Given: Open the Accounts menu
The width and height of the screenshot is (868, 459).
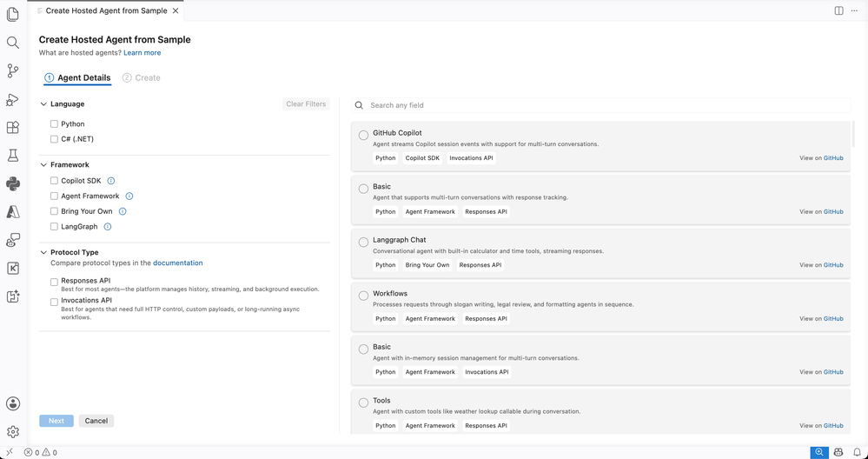Looking at the screenshot, I should [13, 403].
